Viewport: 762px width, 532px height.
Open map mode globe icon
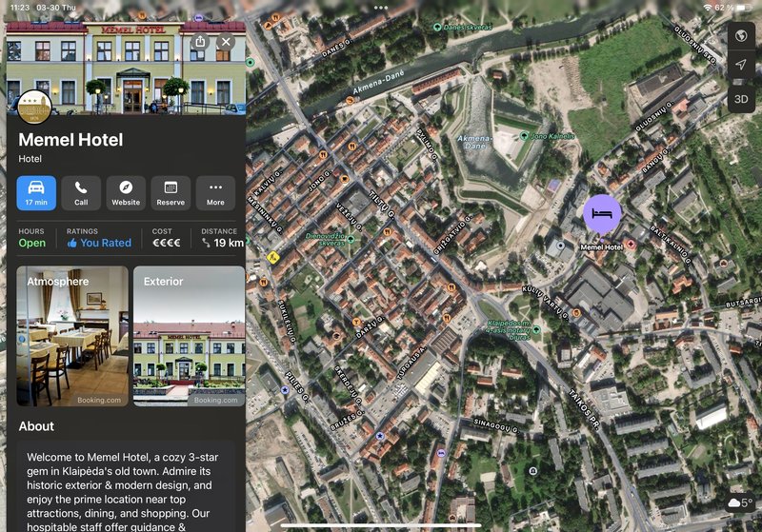[741, 35]
